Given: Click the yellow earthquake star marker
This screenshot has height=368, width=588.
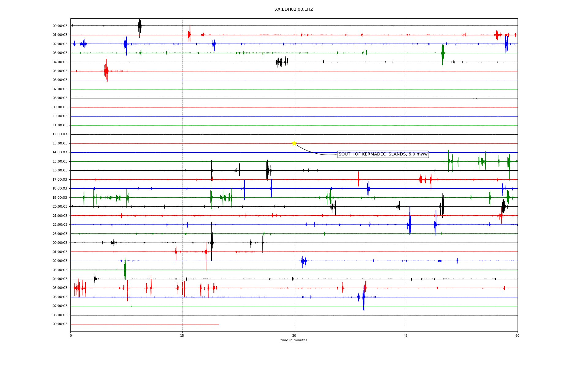Looking at the screenshot, I should [x=294, y=143].
